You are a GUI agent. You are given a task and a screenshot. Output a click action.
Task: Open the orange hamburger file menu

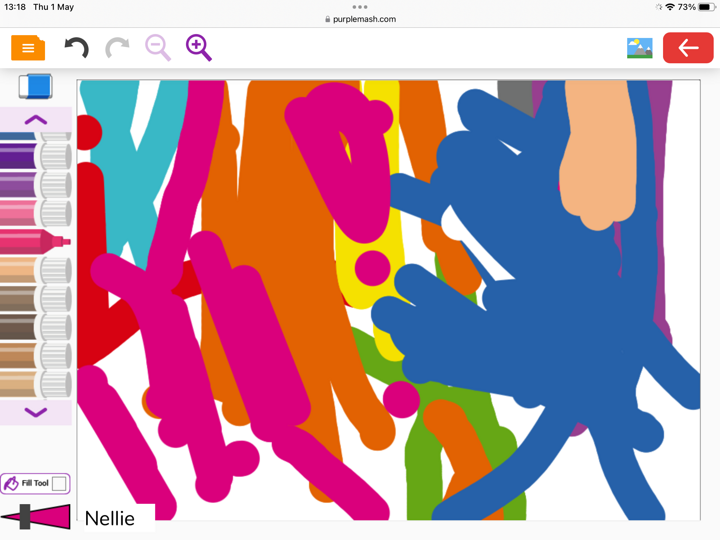(x=28, y=48)
